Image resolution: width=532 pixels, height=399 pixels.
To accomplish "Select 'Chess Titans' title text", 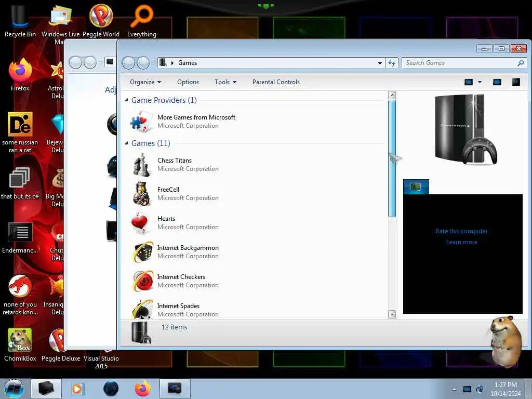I will coord(175,161).
